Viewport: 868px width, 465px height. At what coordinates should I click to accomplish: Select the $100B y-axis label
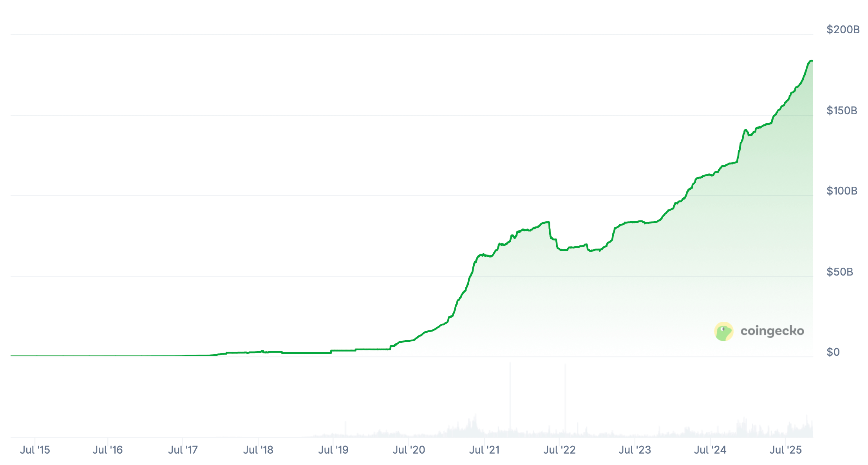pyautogui.click(x=842, y=191)
